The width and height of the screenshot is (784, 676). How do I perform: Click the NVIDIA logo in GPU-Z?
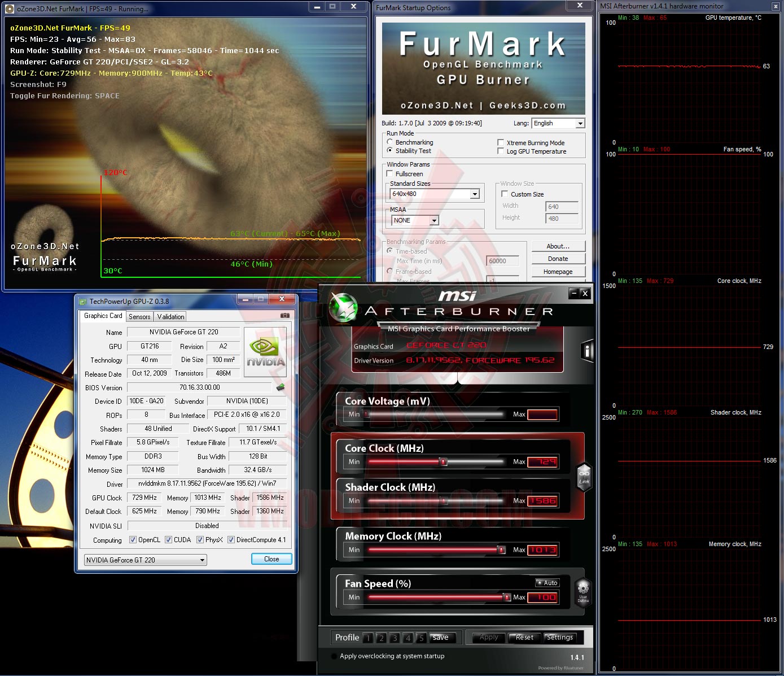coord(265,352)
